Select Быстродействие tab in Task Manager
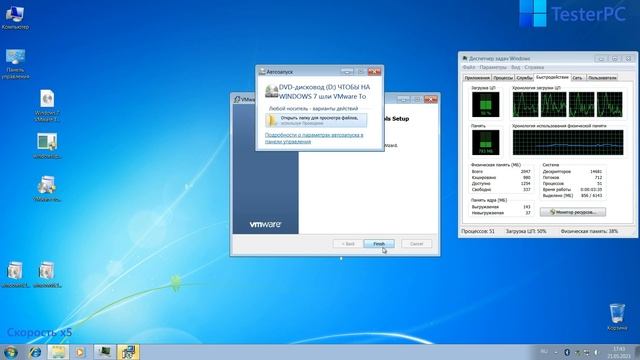Image resolution: width=640 pixels, height=360 pixels. point(552,77)
